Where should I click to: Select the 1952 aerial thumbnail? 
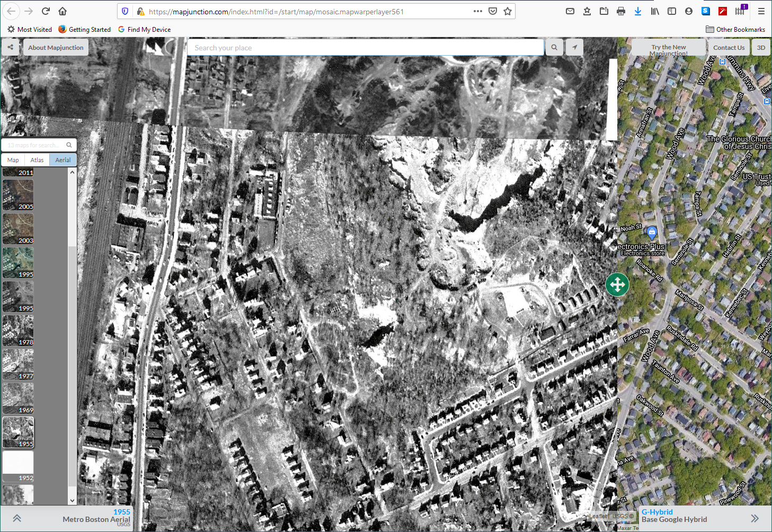[17, 463]
